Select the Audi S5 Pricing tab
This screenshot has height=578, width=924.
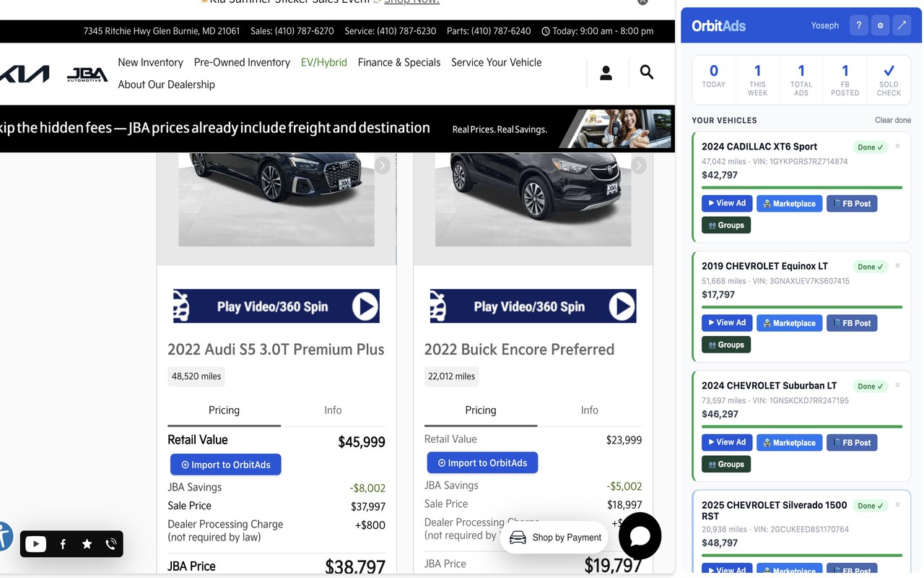(x=224, y=410)
